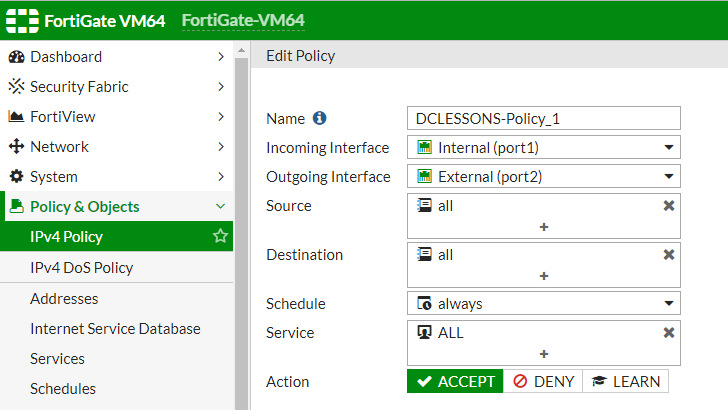Image resolution: width=728 pixels, height=410 pixels.
Task: Open the Schedule dropdown
Action: 544,304
